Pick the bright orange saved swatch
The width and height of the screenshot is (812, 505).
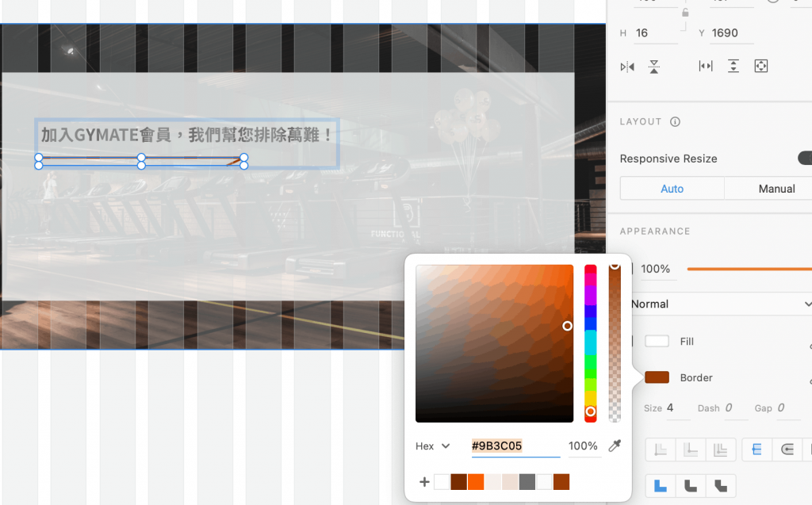(x=476, y=482)
